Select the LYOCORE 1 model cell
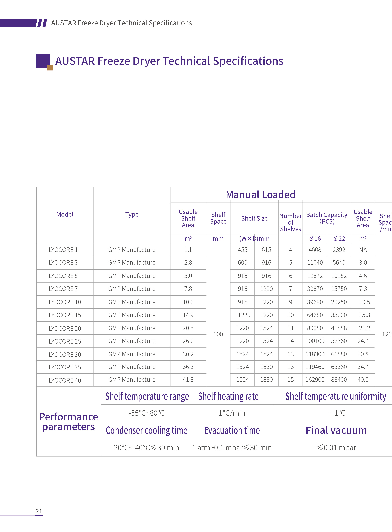This screenshot has width=392, height=532. point(63,250)
